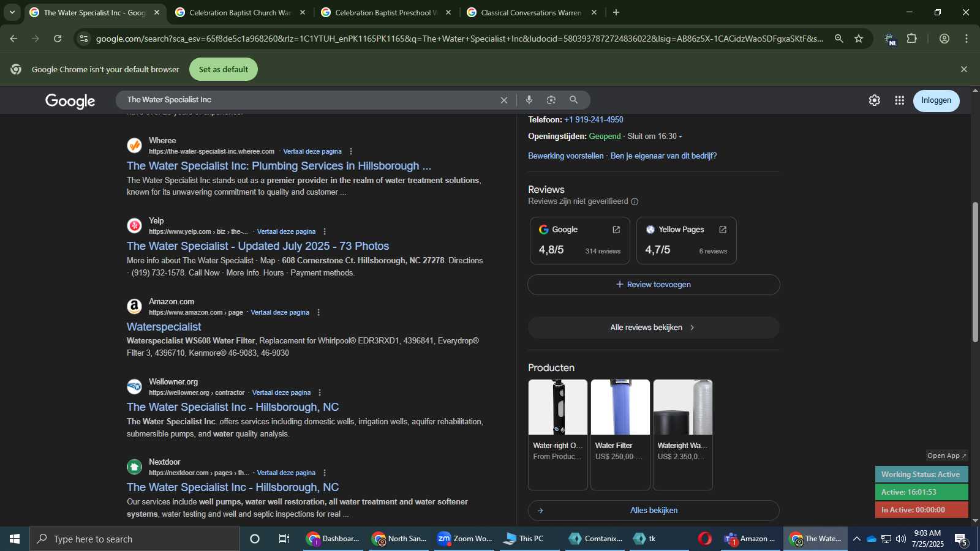
Task: Click the zoom magnifier icon in address bar
Action: click(839, 39)
